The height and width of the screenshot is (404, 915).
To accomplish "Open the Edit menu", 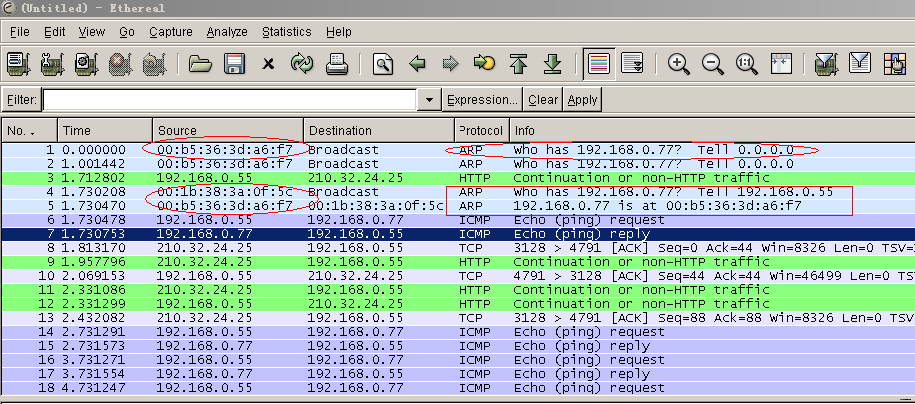I will [x=54, y=32].
